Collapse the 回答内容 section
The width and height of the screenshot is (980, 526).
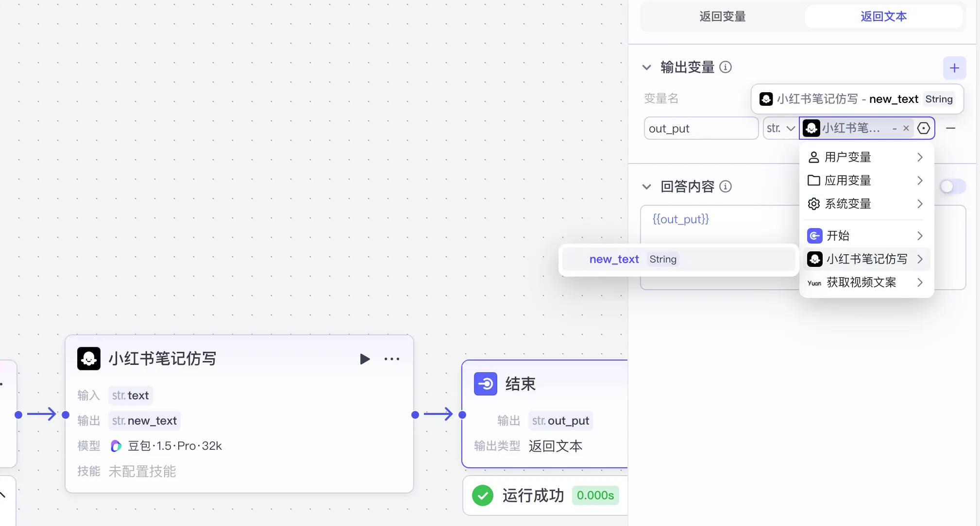tap(646, 187)
